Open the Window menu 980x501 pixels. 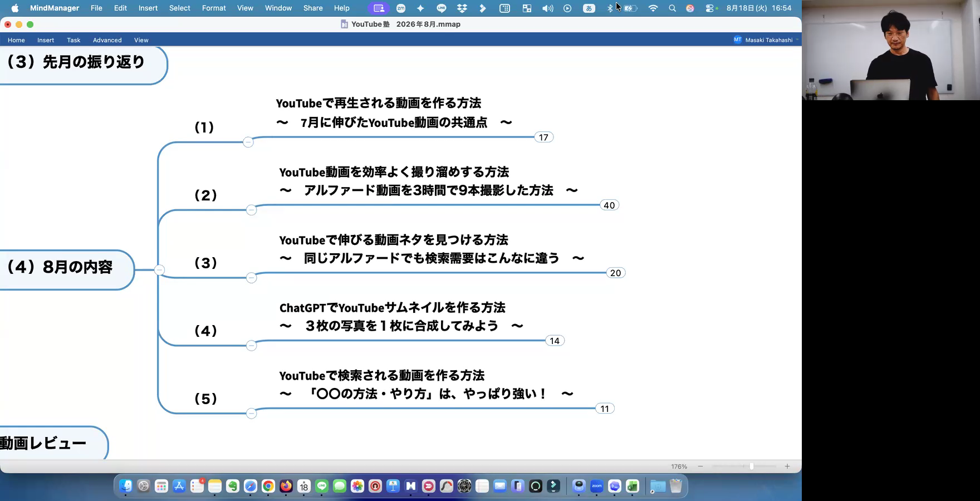click(x=278, y=8)
